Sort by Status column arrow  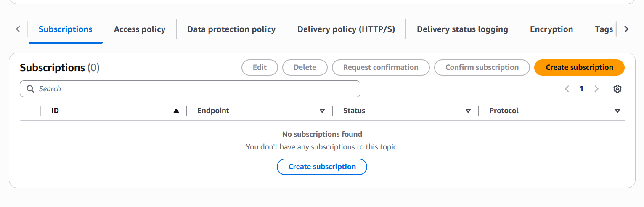(468, 111)
